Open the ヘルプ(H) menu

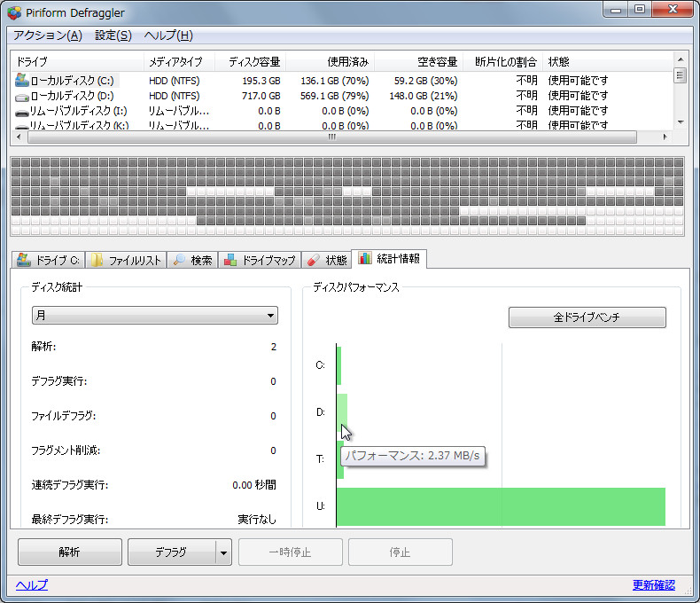168,35
